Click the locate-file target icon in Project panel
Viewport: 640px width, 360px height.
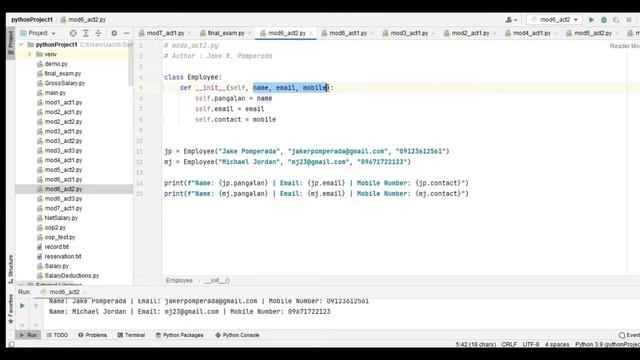[73, 33]
